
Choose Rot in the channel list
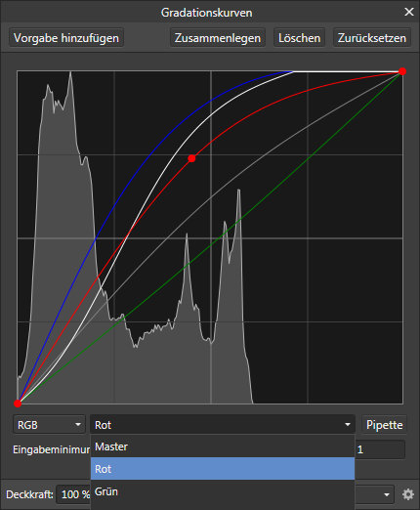[223, 469]
